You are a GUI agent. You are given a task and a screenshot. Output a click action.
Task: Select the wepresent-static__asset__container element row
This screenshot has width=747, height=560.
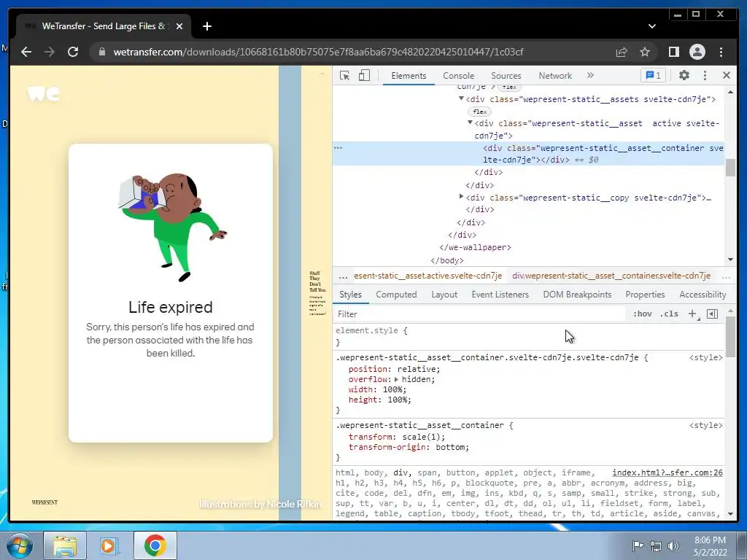[528, 154]
